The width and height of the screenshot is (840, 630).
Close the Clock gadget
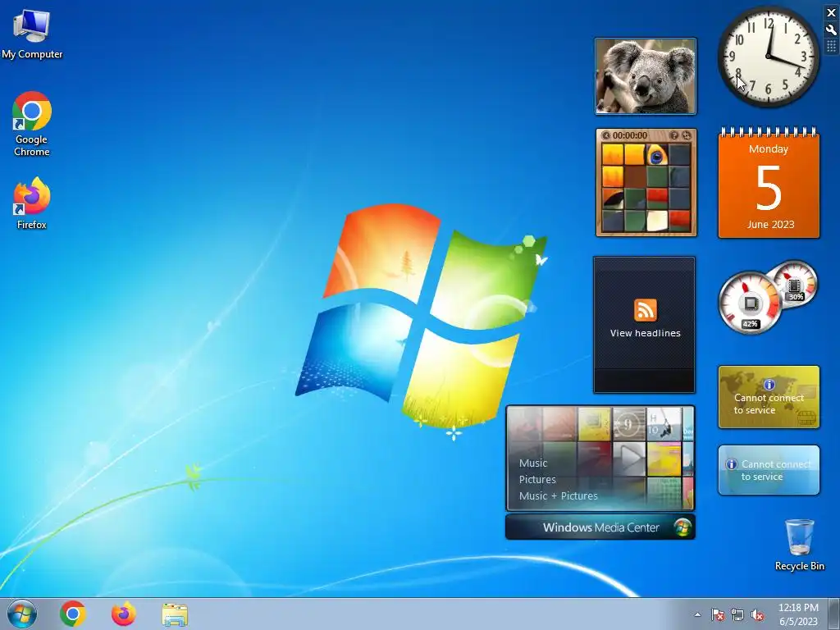pyautogui.click(x=831, y=13)
